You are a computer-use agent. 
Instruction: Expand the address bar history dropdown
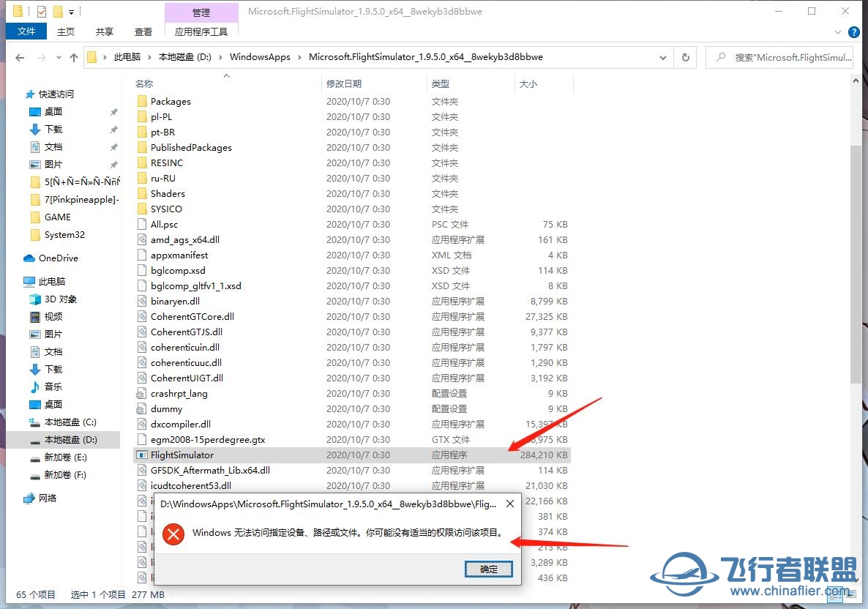662,58
